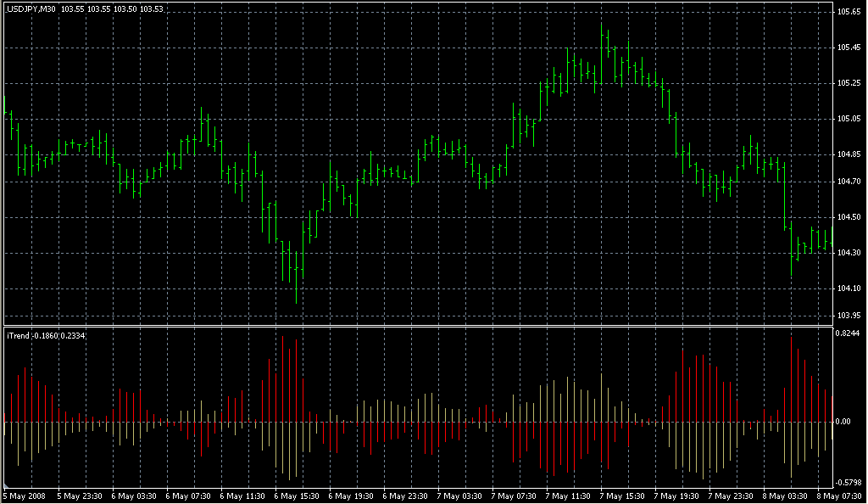
Task: Click the 7 May 11:30 time label
Action: click(x=568, y=496)
